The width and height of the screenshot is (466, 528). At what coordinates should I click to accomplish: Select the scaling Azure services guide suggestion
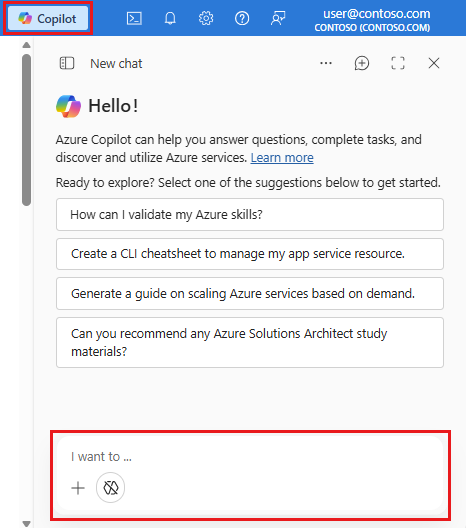250,294
